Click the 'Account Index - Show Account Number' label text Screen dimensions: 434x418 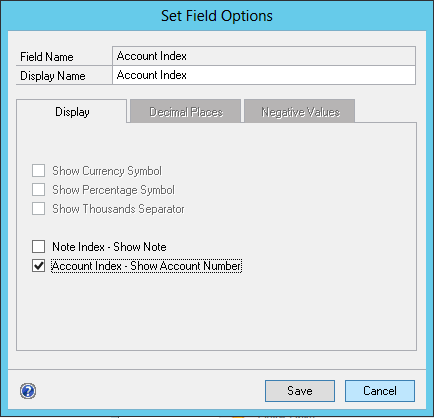[x=146, y=266]
